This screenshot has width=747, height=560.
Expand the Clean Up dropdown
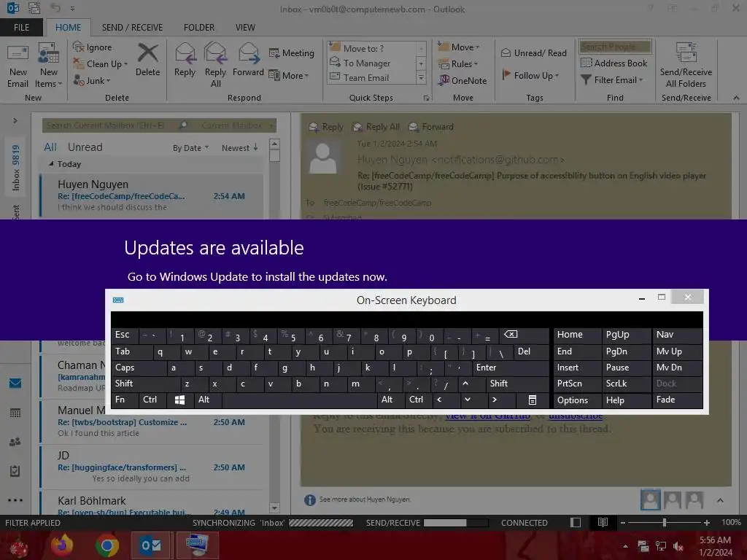point(125,64)
